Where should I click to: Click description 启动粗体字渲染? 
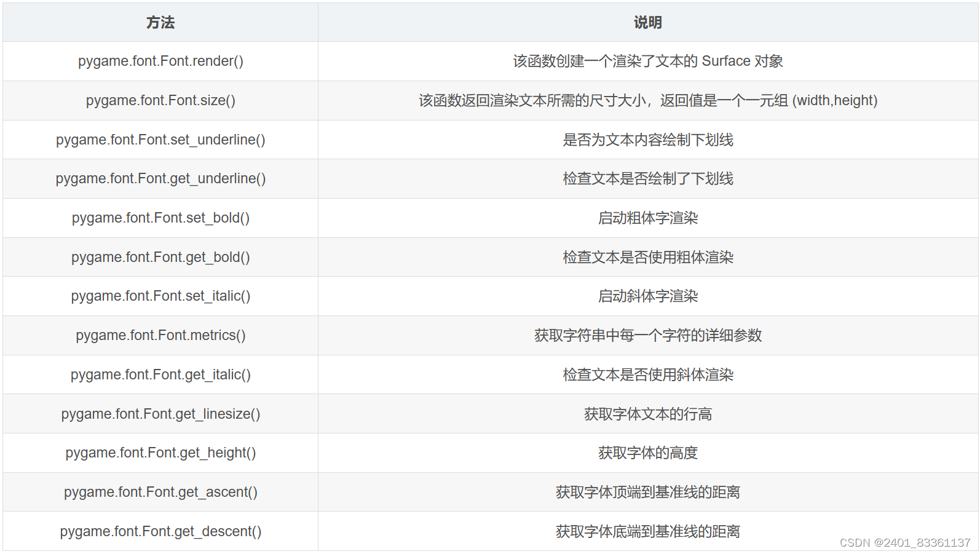tap(648, 218)
